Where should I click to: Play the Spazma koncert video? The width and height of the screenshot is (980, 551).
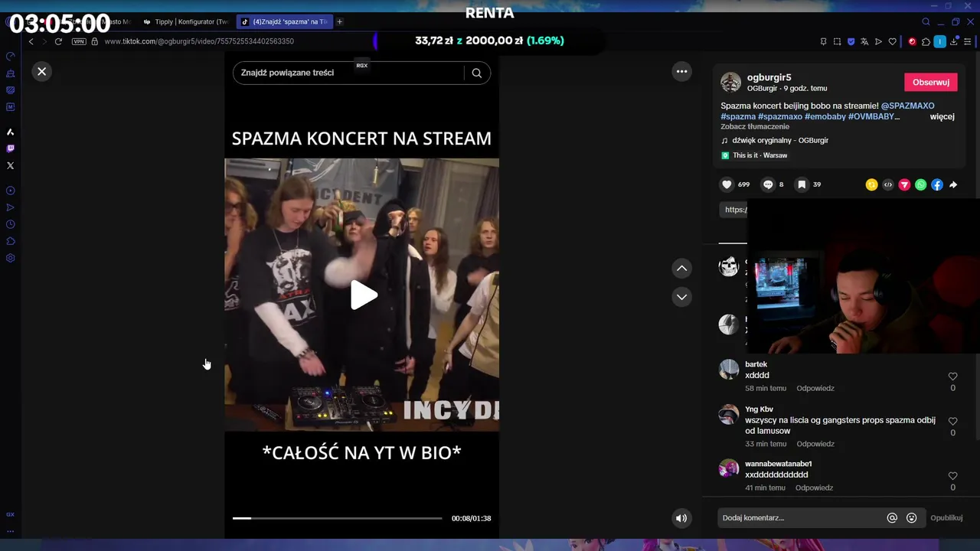pos(362,295)
